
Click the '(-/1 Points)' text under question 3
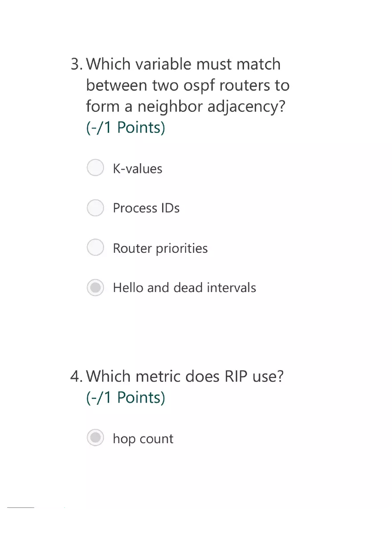126,128
